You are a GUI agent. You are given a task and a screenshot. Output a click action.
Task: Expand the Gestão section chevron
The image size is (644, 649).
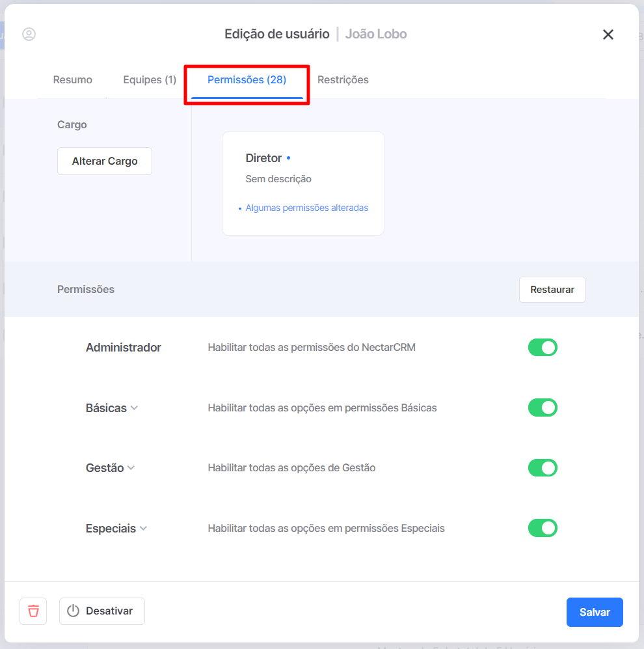131,468
